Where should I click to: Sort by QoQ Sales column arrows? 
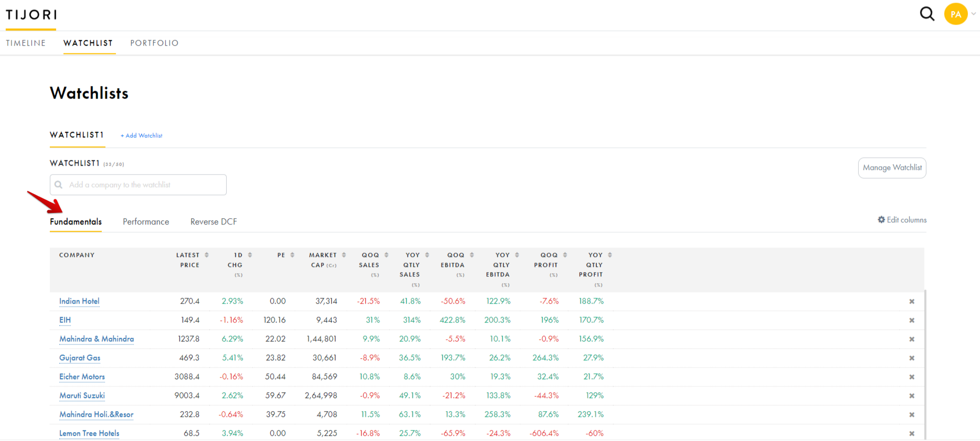(386, 255)
